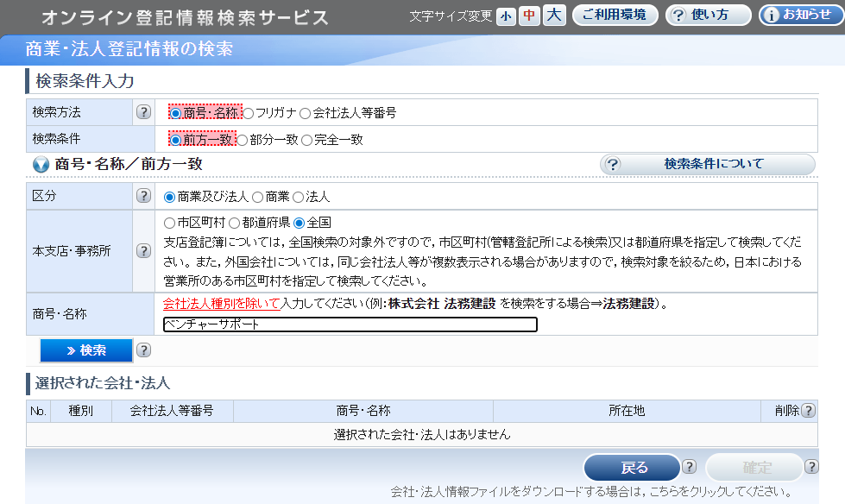
Task: Set font size to 大
Action: 554,16
